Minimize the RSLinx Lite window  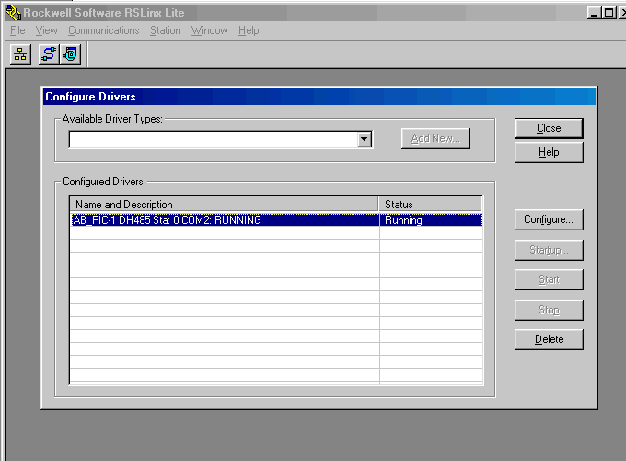coord(594,13)
